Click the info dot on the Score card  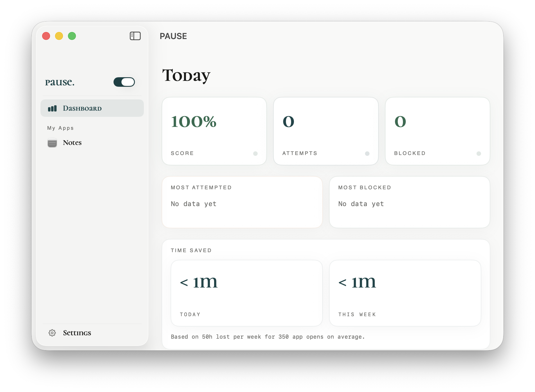[255, 153]
